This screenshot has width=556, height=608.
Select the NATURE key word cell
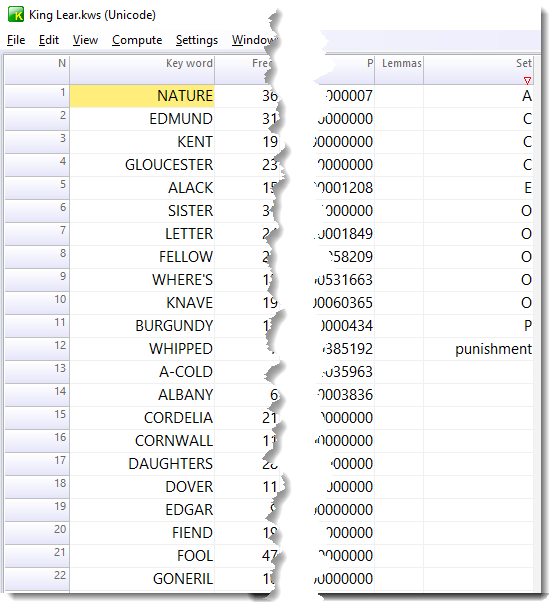pos(142,96)
